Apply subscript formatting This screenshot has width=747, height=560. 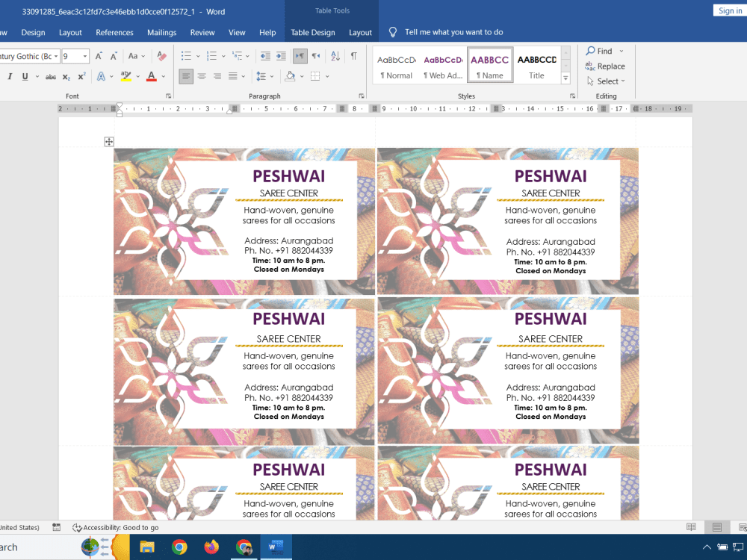pos(66,77)
